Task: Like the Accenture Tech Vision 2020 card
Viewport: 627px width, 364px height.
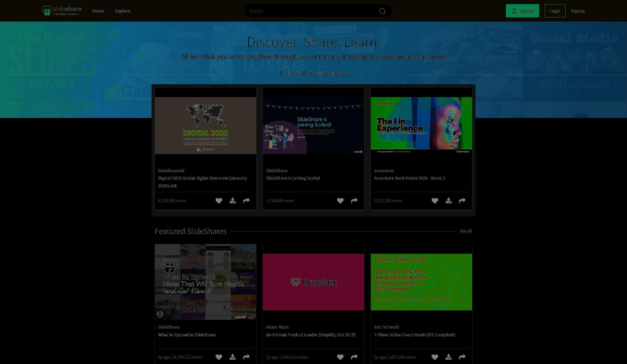Action: pos(435,201)
